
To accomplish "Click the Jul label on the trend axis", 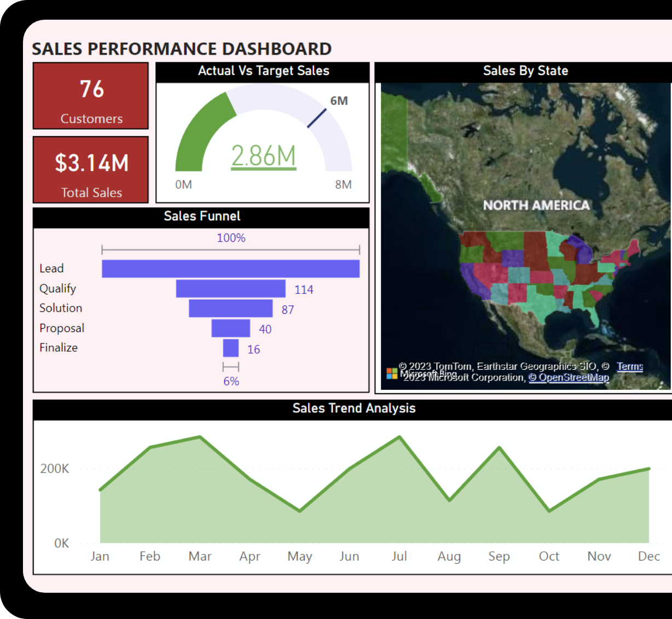I will pos(399,557).
